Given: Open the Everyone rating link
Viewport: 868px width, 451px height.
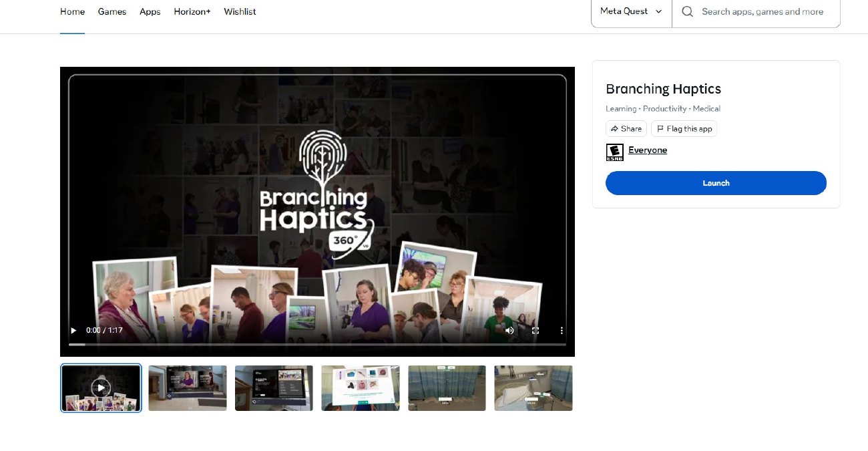Looking at the screenshot, I should point(648,150).
